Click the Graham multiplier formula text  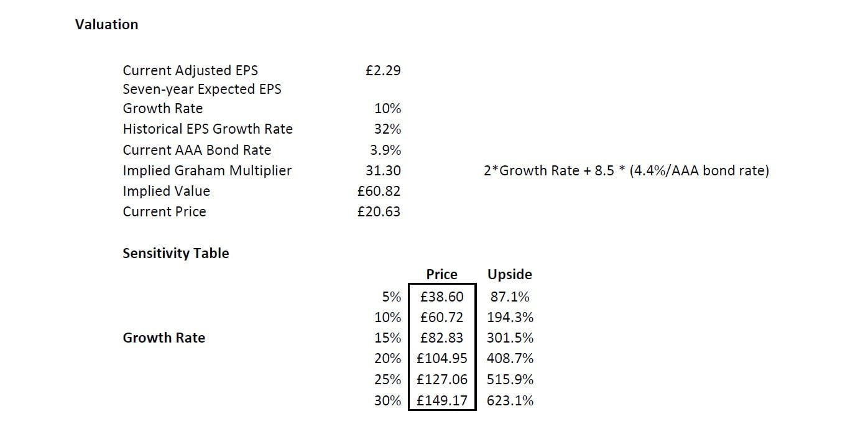626,170
